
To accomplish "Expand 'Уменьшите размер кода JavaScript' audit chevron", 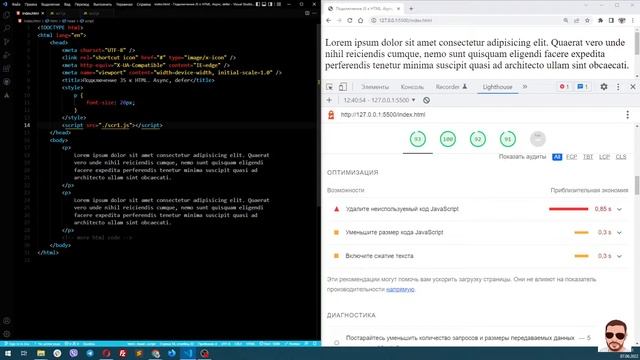I will point(619,233).
